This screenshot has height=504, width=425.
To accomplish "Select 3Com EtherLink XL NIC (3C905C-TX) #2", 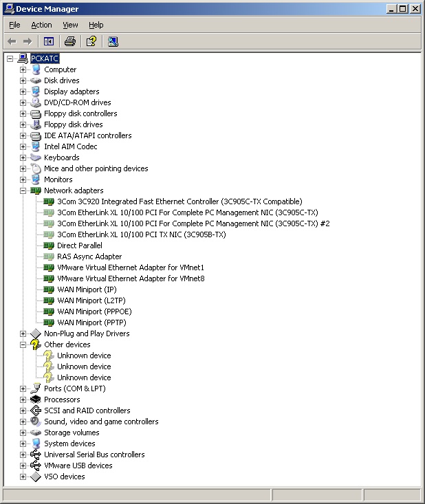I will 193,223.
